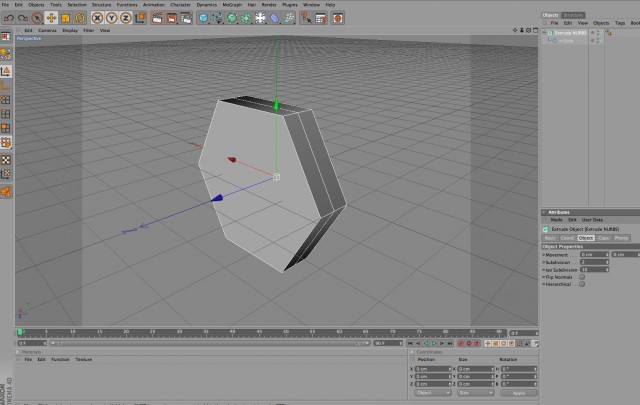Click the Make Editable sidebar icon
Image resolution: width=640 pixels, height=405 pixels.
click(x=6, y=53)
